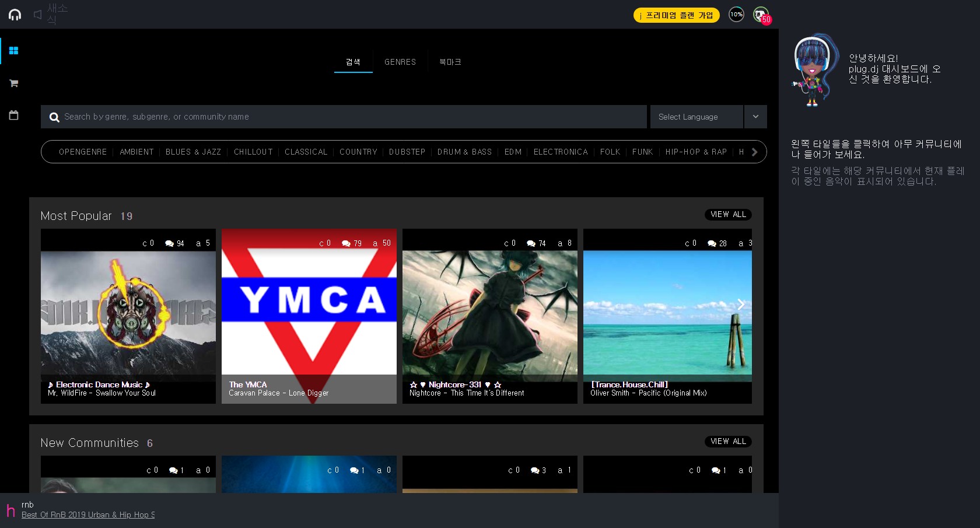The image size is (980, 528).
Task: Pick the FUNK genre
Action: point(643,152)
